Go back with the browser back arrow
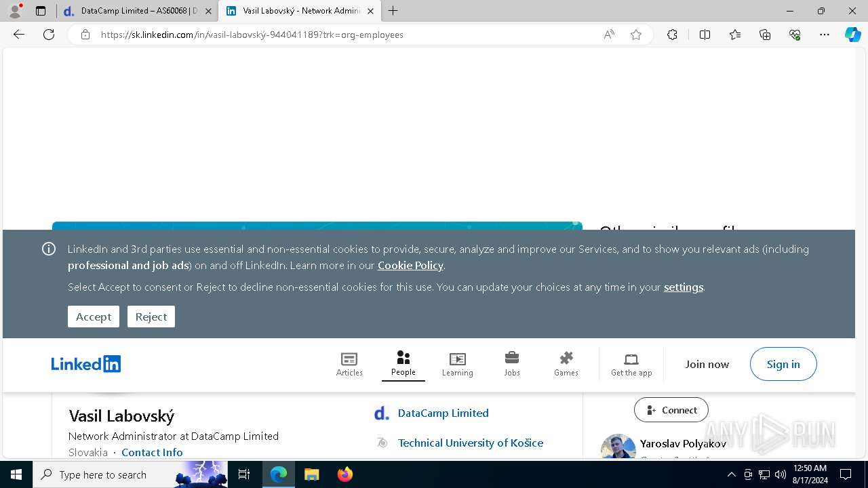The width and height of the screenshot is (868, 488). coord(19,35)
